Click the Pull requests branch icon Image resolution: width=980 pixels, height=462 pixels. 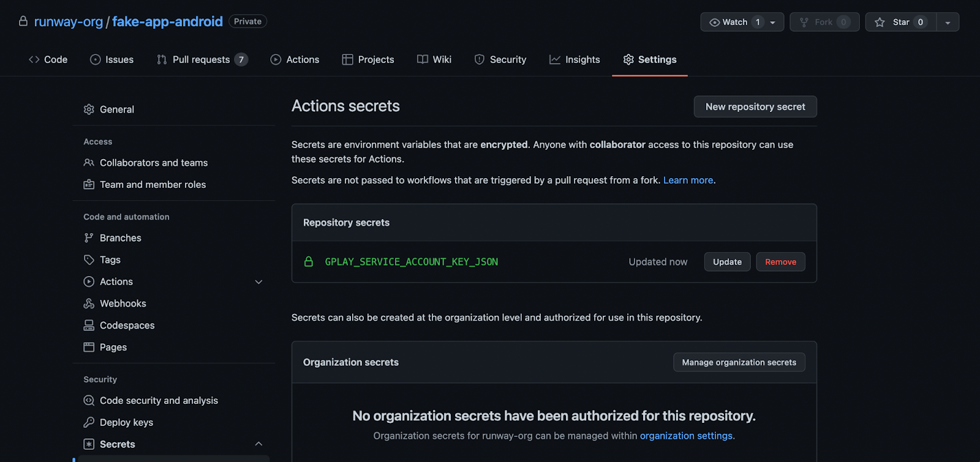pos(162,59)
